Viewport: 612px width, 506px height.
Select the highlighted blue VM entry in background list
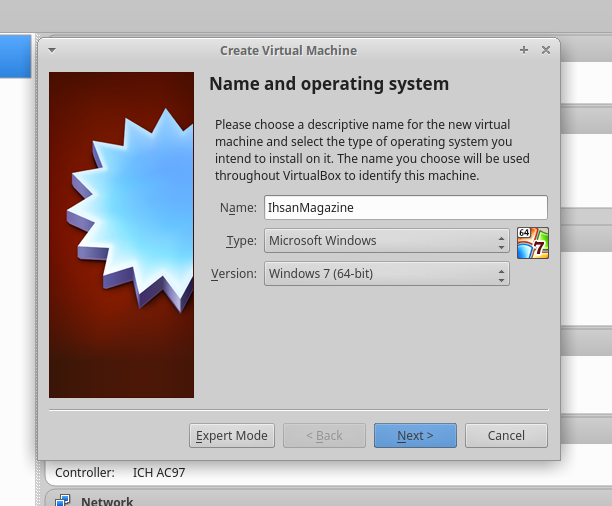(x=16, y=56)
